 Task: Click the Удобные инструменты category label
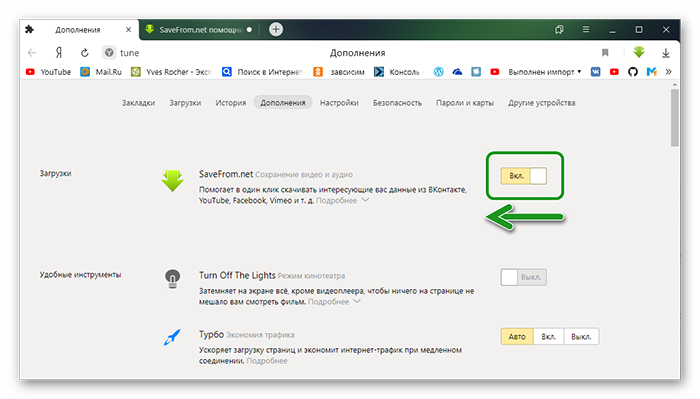tap(80, 274)
